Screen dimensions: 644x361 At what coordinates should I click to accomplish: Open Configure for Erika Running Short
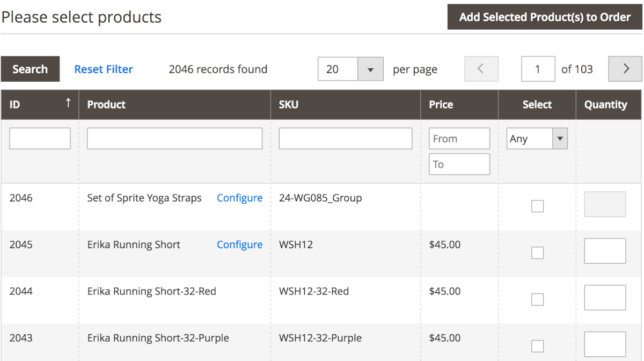coord(239,245)
